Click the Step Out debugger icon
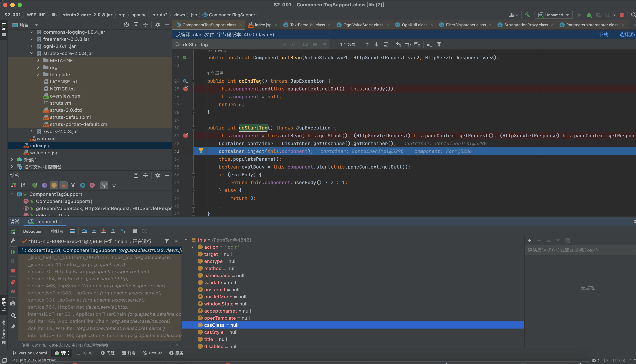 (x=113, y=231)
